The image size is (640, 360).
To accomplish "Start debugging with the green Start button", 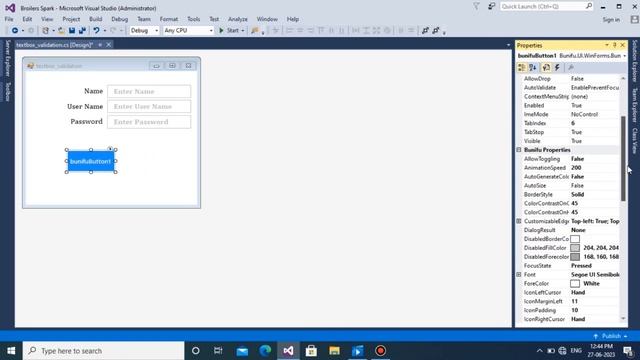I will tap(229, 31).
